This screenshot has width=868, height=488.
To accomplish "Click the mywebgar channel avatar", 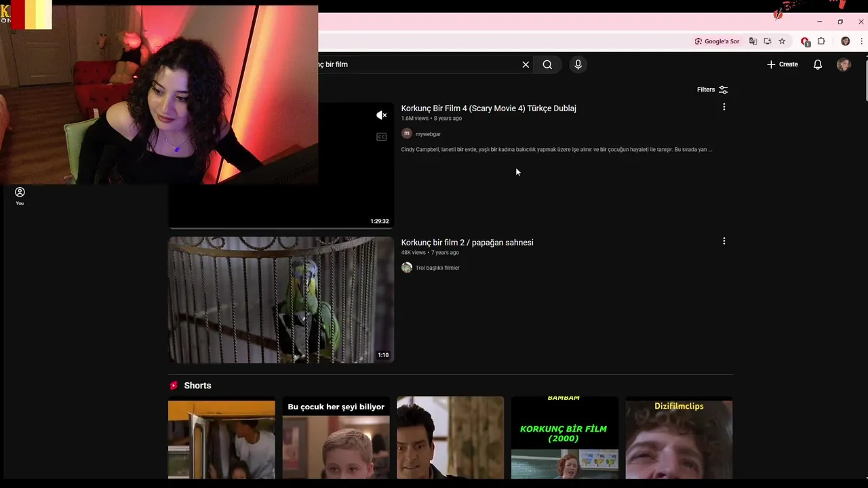I will point(407,134).
